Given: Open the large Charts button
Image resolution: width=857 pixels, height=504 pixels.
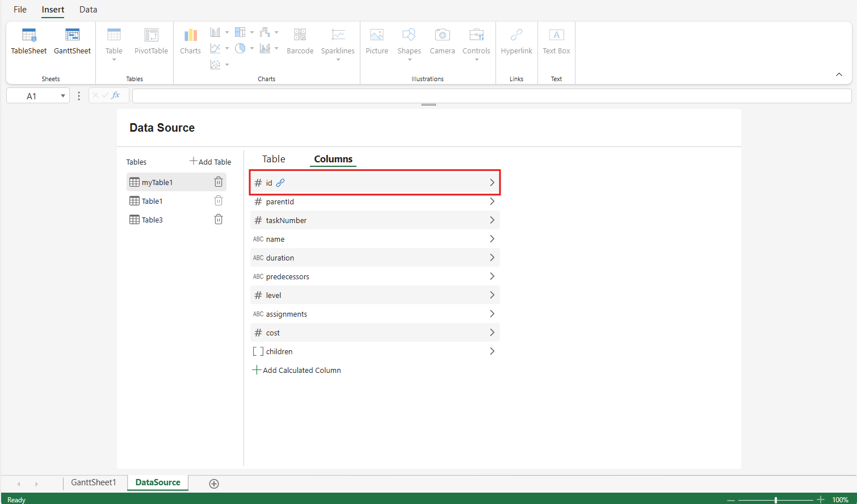Looking at the screenshot, I should 191,42.
